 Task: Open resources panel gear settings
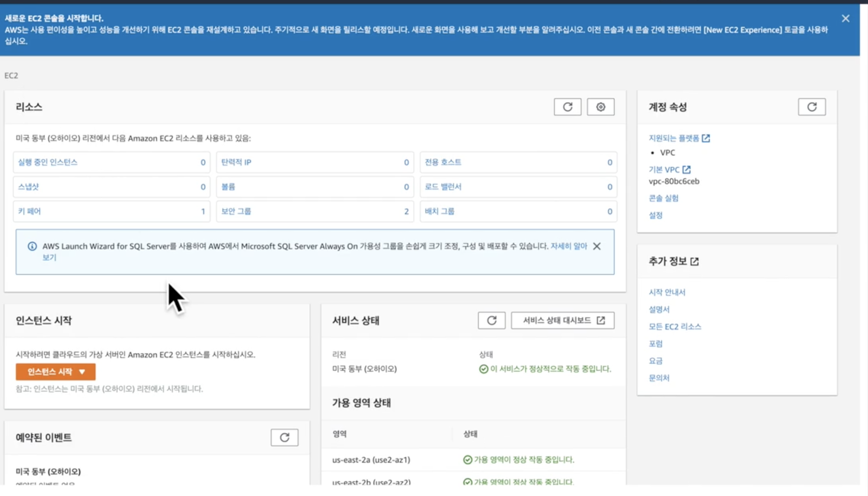(600, 107)
